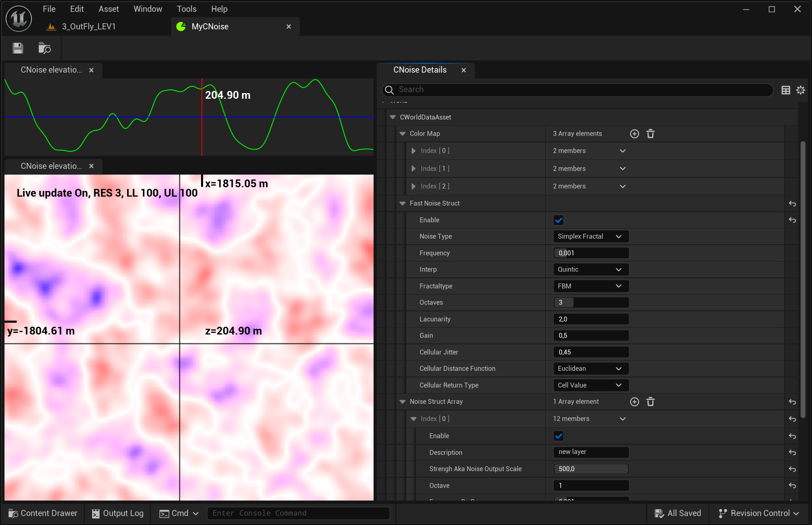The height and width of the screenshot is (525, 812).
Task: Click the Strengh Aka Noise Output Scale field
Action: pyautogui.click(x=591, y=469)
